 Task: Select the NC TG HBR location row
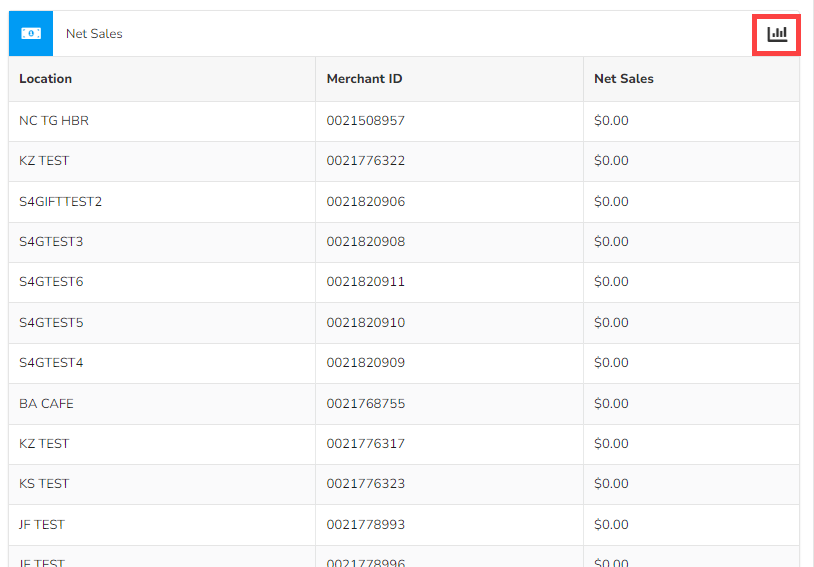(x=55, y=121)
